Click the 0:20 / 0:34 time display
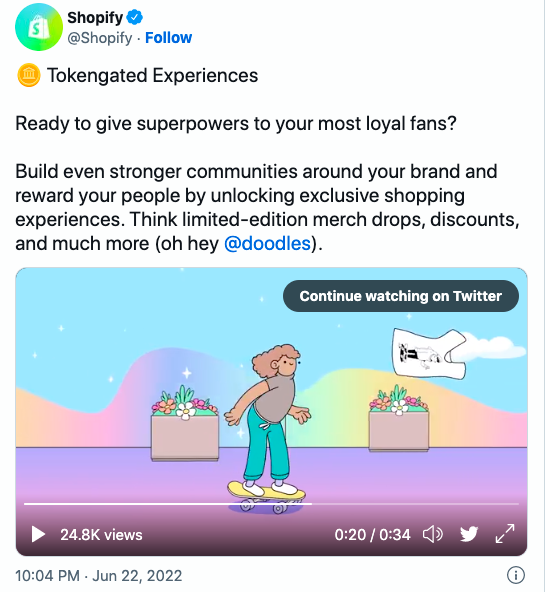The width and height of the screenshot is (545, 592). 372,535
